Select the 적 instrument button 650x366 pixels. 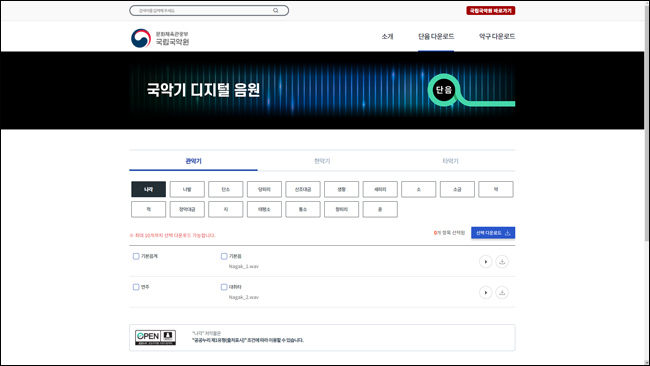[148, 209]
